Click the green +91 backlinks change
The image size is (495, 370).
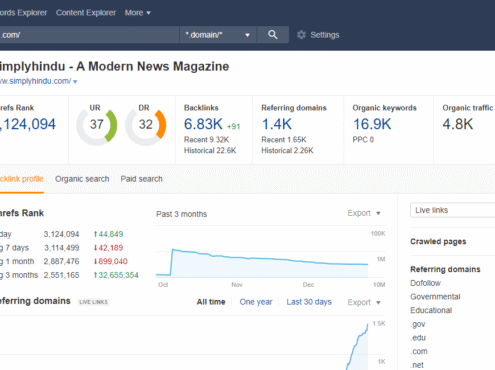click(233, 127)
